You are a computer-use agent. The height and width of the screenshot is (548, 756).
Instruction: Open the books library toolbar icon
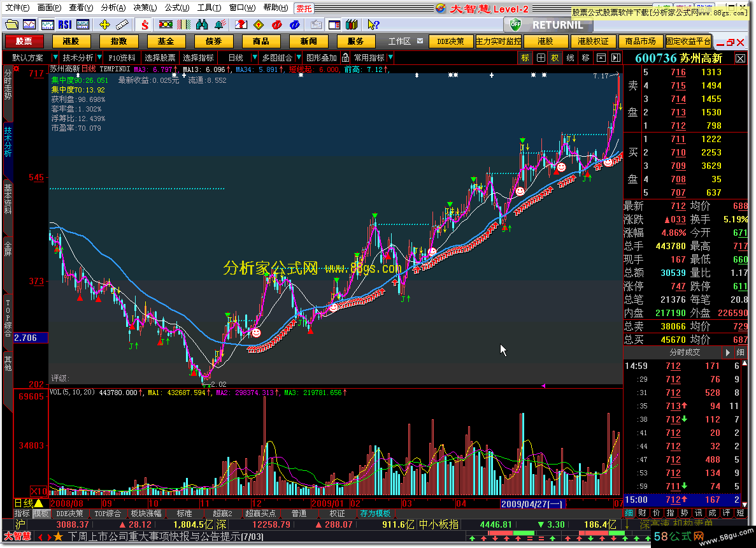point(352,25)
